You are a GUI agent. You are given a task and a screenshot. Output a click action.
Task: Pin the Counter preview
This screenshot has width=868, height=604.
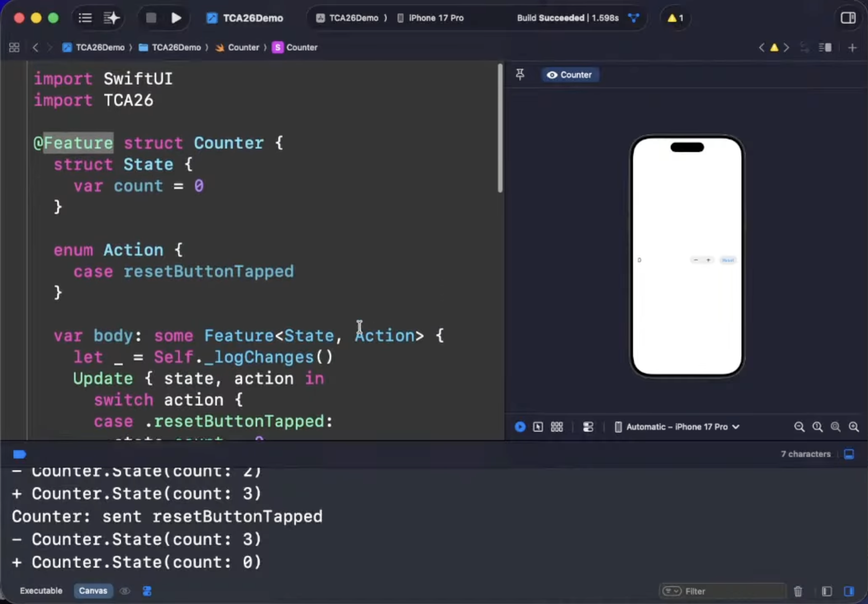coord(520,74)
